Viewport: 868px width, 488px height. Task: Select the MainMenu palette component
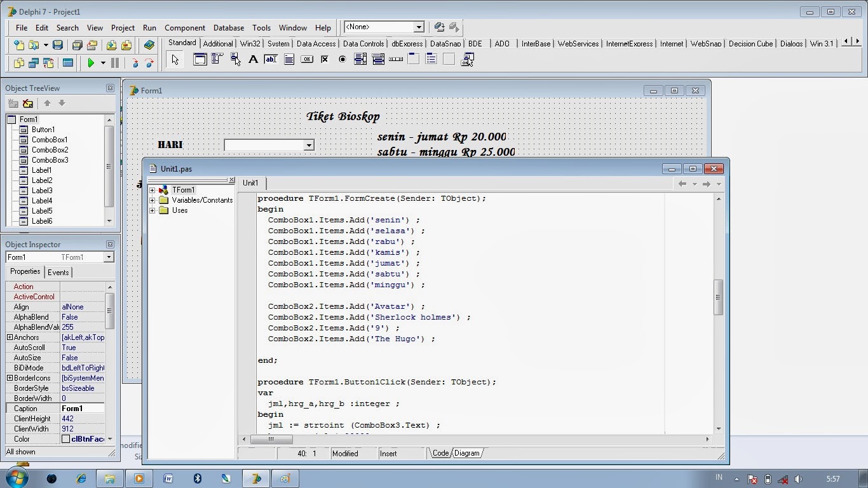click(x=217, y=60)
